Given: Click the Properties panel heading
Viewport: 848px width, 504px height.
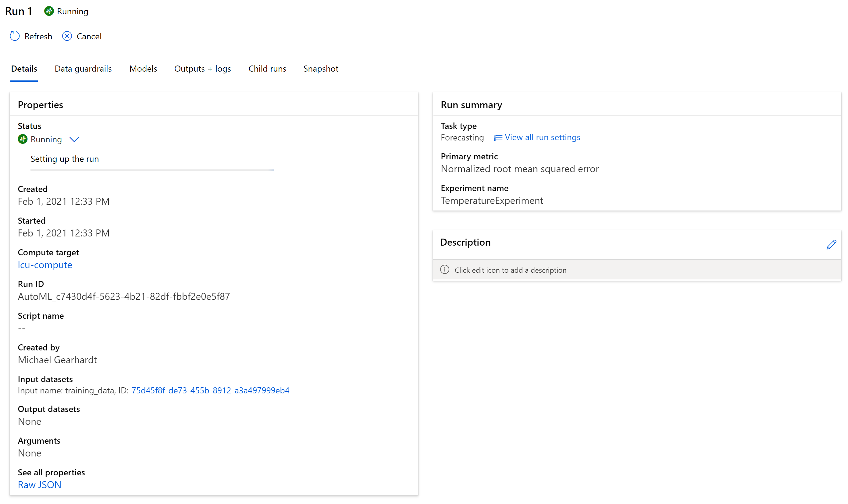Looking at the screenshot, I should [x=41, y=105].
